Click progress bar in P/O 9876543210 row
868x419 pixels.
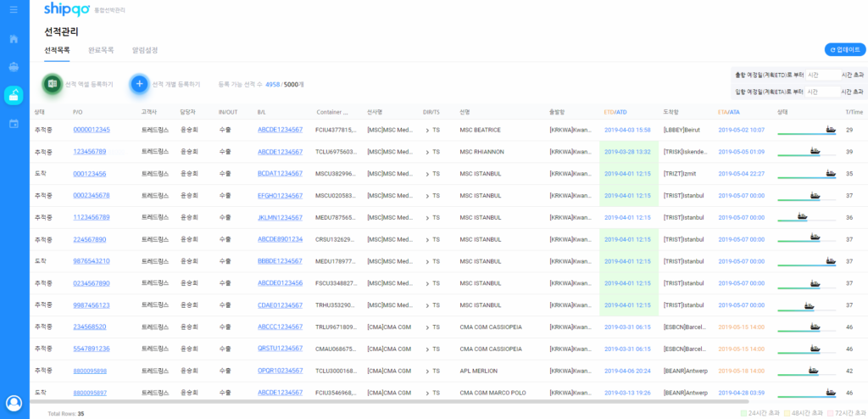click(807, 265)
